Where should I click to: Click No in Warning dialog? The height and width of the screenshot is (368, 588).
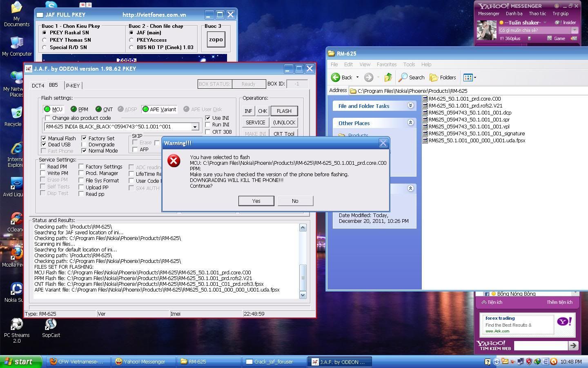tap(295, 201)
